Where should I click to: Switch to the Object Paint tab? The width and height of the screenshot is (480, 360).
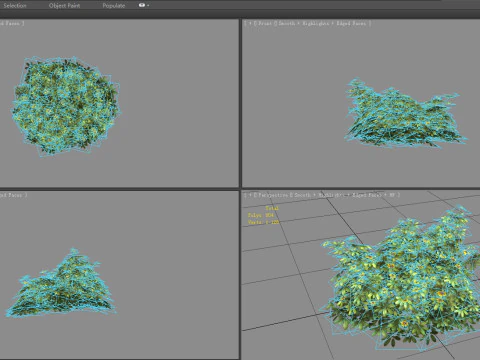point(64,5)
